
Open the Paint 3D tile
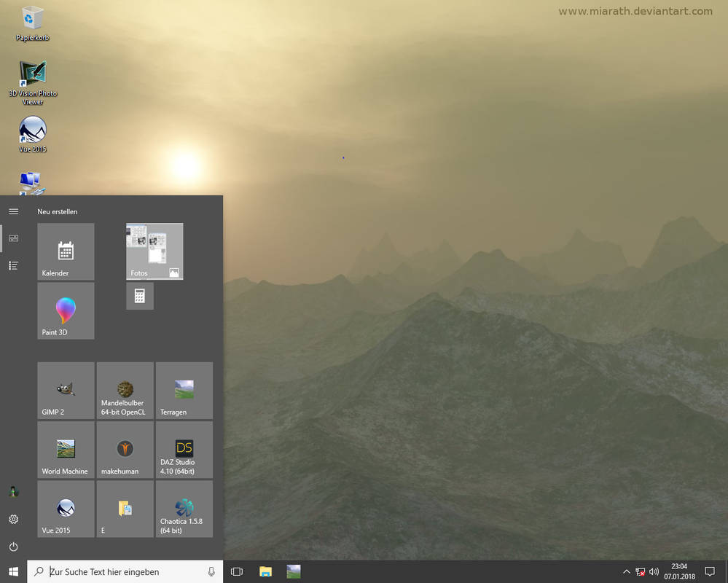[x=65, y=310]
